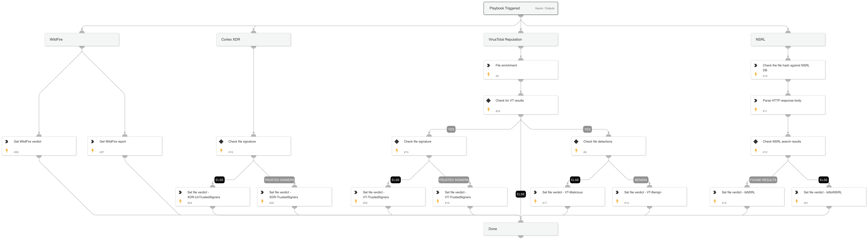Click the diamond condition icon on Check for VT results
The image size is (868, 240).
click(x=488, y=101)
